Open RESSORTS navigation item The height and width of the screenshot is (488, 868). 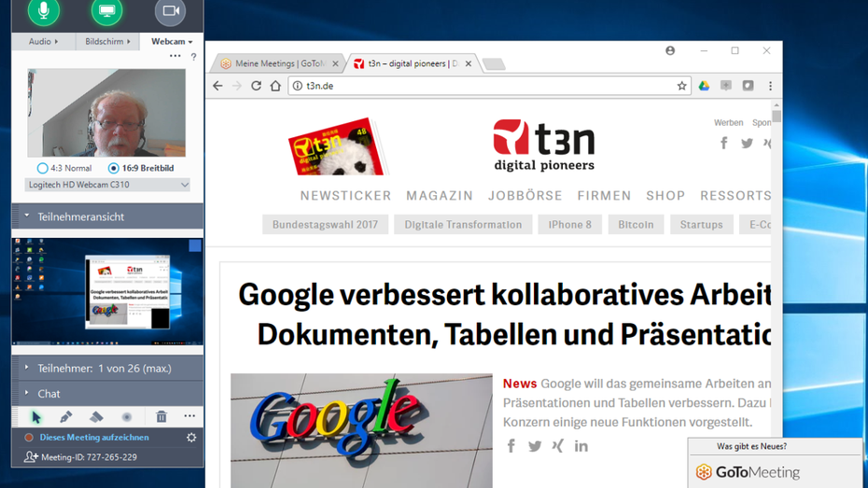tap(735, 196)
